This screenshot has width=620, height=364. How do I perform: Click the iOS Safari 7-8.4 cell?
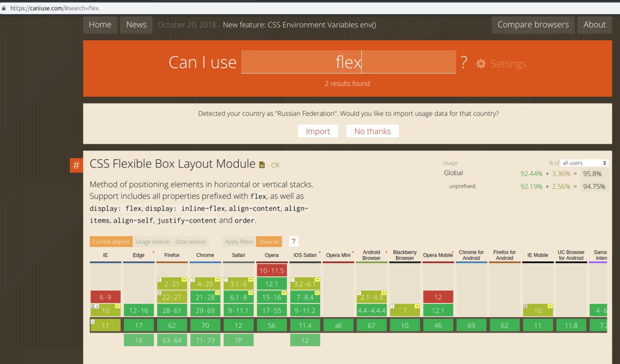click(x=305, y=297)
